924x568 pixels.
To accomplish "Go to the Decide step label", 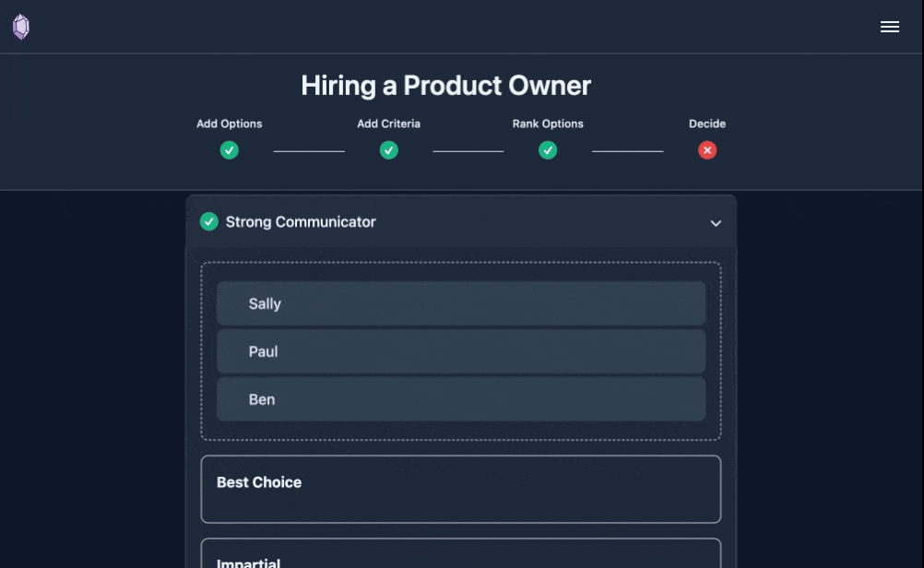I will click(x=707, y=124).
